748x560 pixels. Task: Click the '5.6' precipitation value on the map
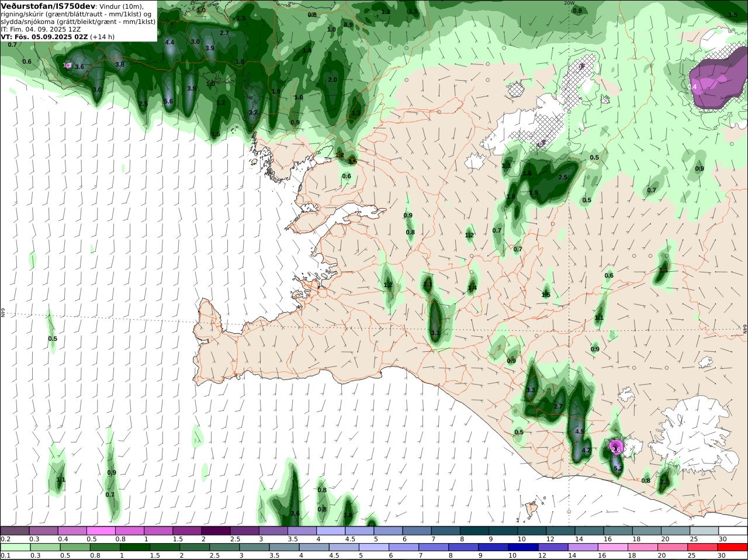169,101
